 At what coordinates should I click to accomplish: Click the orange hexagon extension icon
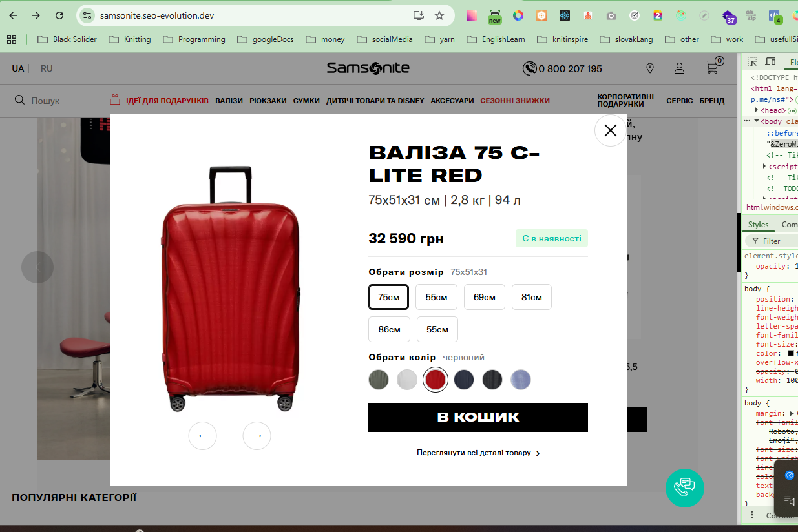pos(541,15)
